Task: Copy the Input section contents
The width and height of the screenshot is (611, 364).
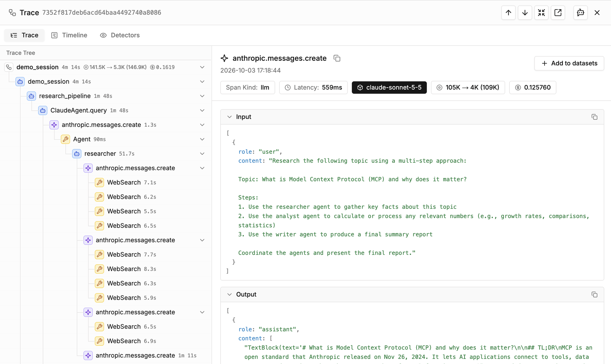Action: [594, 117]
